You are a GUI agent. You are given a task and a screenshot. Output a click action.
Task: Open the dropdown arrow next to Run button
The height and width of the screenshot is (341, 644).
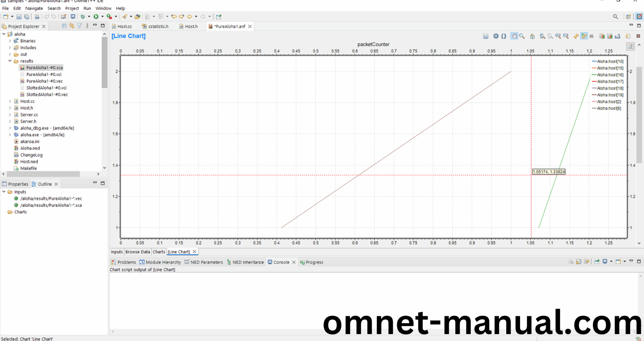point(103,16)
